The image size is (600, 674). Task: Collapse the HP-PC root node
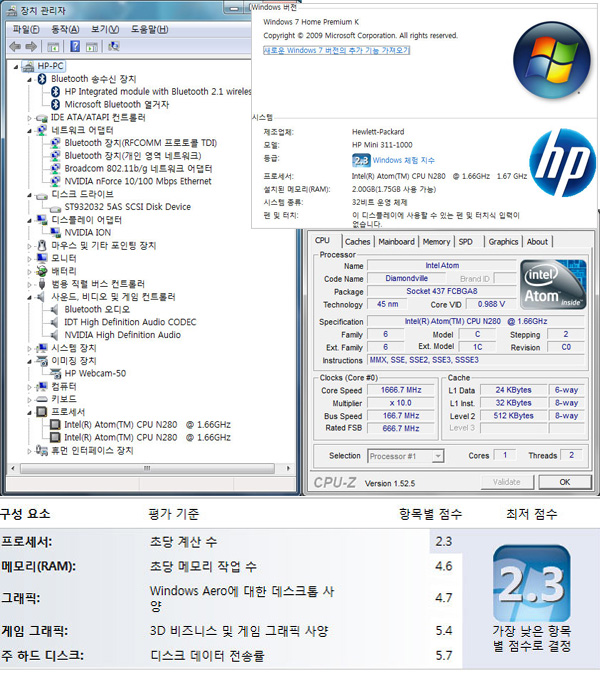point(16,67)
